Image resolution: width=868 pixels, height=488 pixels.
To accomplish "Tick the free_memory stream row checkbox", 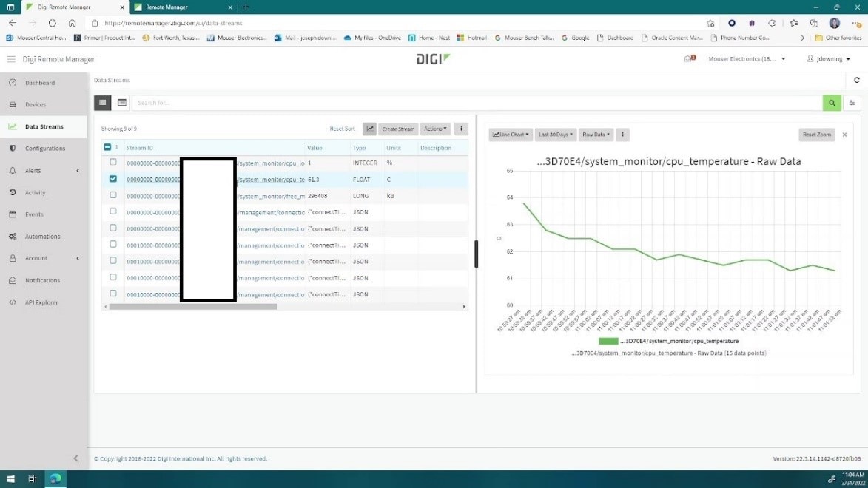I will coord(113,195).
